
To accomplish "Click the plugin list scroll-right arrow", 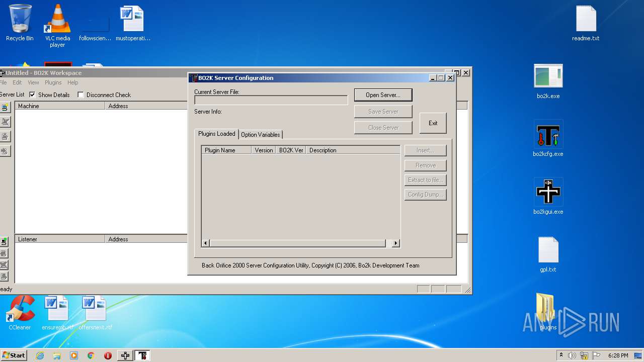I will [396, 243].
